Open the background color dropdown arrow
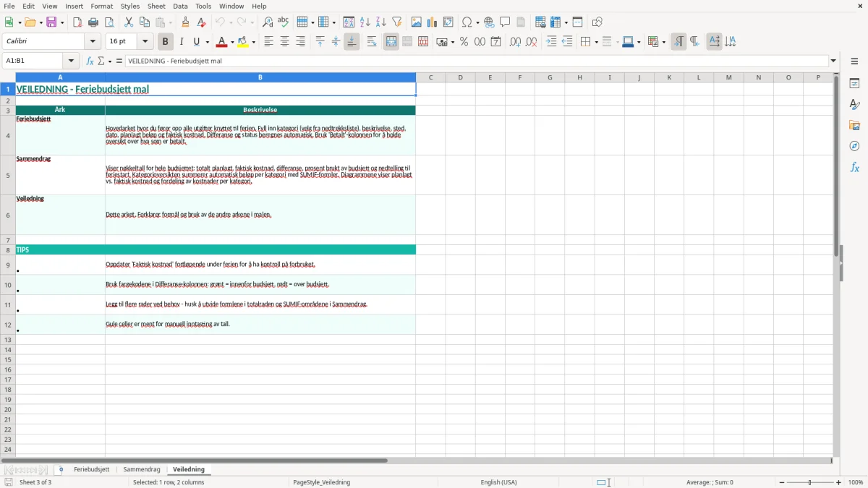This screenshot has height=488, width=868. click(253, 42)
